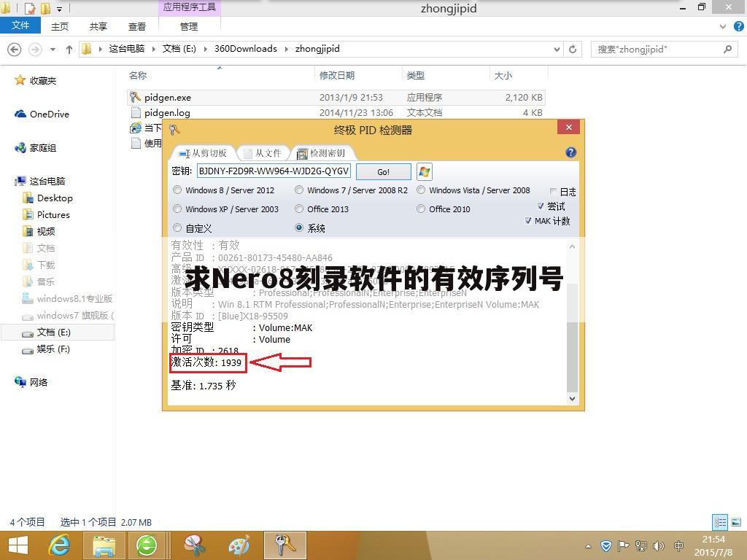Switch to 从剪切板 clipboard tab
The image size is (747, 560).
click(204, 153)
